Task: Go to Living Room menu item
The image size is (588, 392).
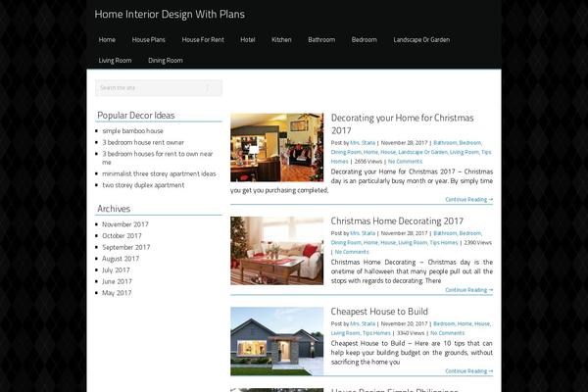Action: [115, 61]
